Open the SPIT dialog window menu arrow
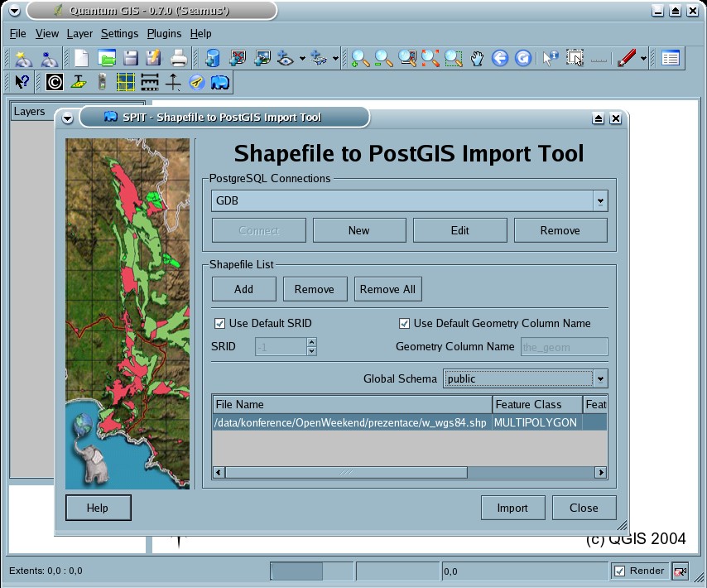707x588 pixels. pos(68,118)
